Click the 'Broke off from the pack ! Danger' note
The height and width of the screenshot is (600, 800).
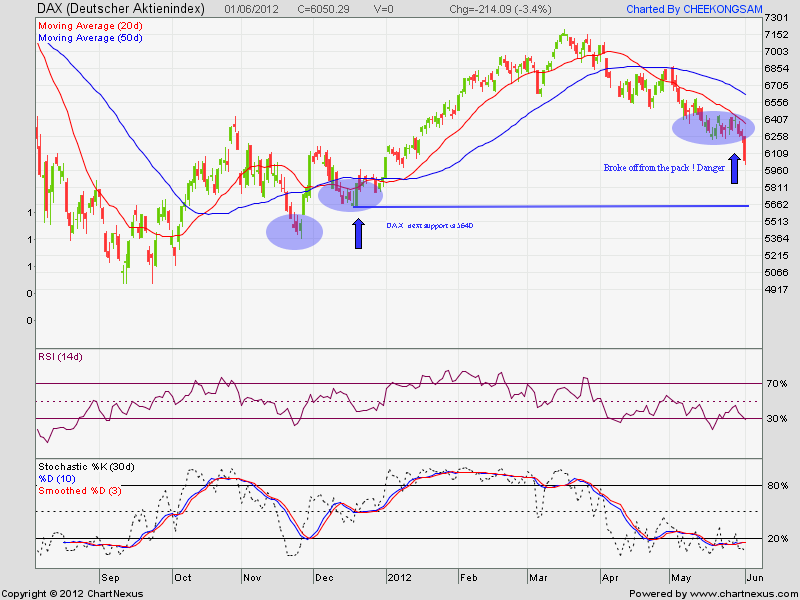tap(664, 168)
